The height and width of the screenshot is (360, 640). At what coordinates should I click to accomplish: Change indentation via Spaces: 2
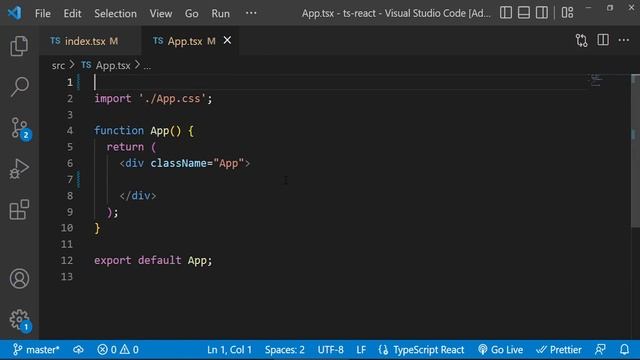(284, 350)
